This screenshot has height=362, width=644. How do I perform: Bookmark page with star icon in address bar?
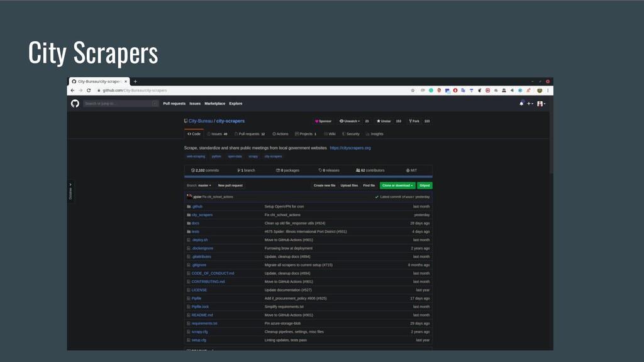point(413,90)
